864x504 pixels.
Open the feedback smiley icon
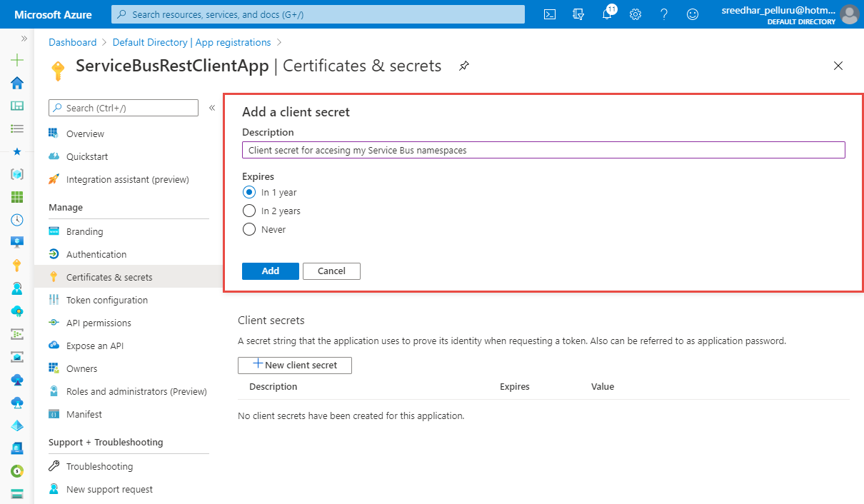click(x=692, y=14)
